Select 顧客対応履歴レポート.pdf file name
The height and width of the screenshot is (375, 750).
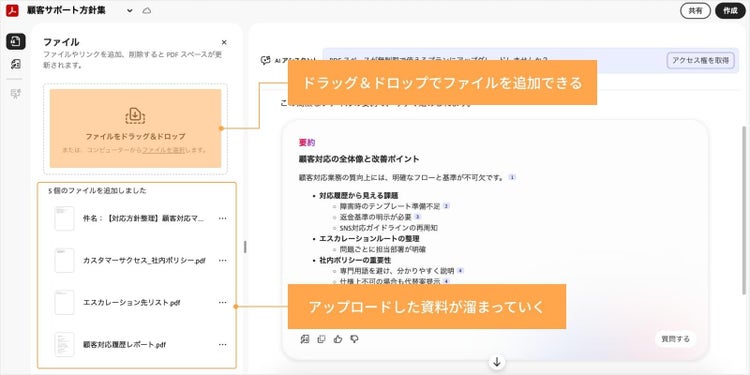click(x=124, y=344)
